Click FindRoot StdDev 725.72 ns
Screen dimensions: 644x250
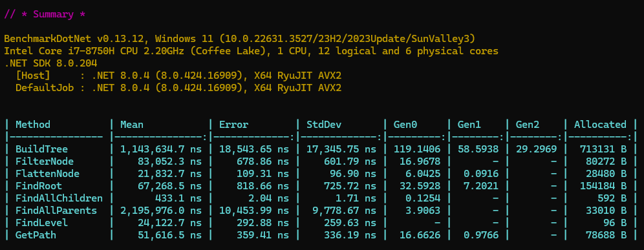tap(350, 186)
